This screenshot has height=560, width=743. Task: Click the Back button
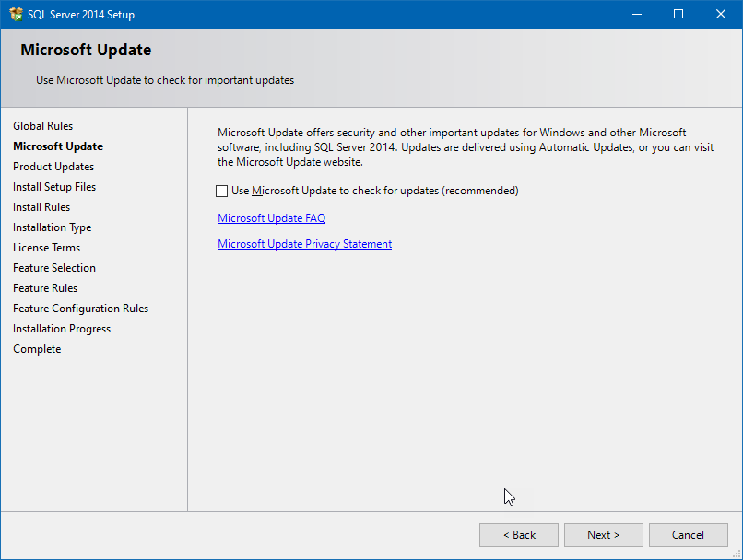(x=518, y=534)
